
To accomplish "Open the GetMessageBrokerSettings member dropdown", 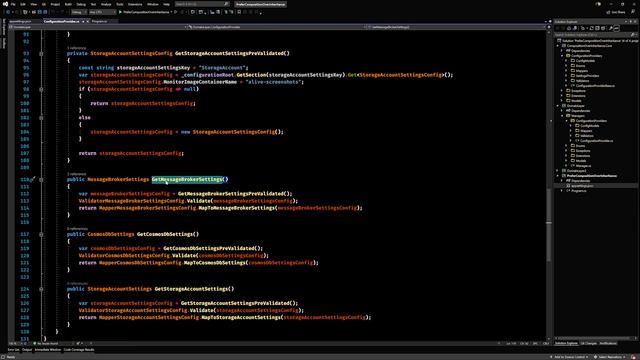I will 455,27.
